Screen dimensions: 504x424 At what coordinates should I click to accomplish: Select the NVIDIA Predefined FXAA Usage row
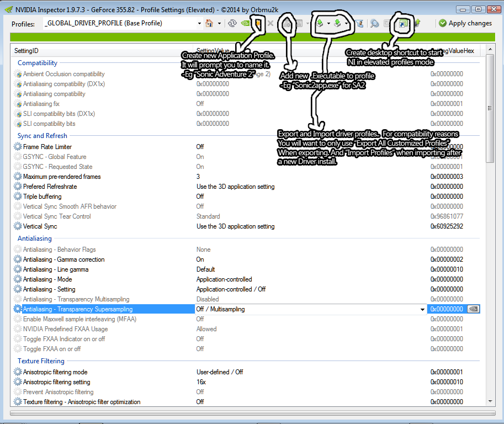point(65,330)
